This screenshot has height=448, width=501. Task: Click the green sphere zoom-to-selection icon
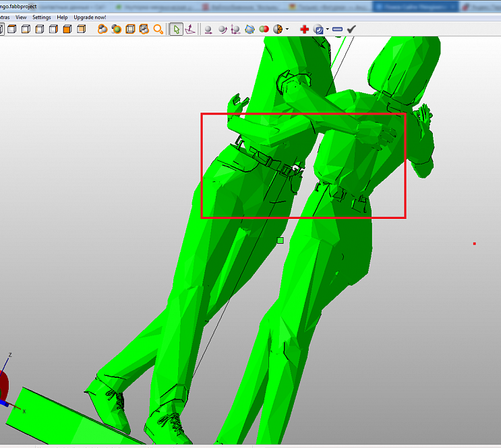tap(117, 30)
